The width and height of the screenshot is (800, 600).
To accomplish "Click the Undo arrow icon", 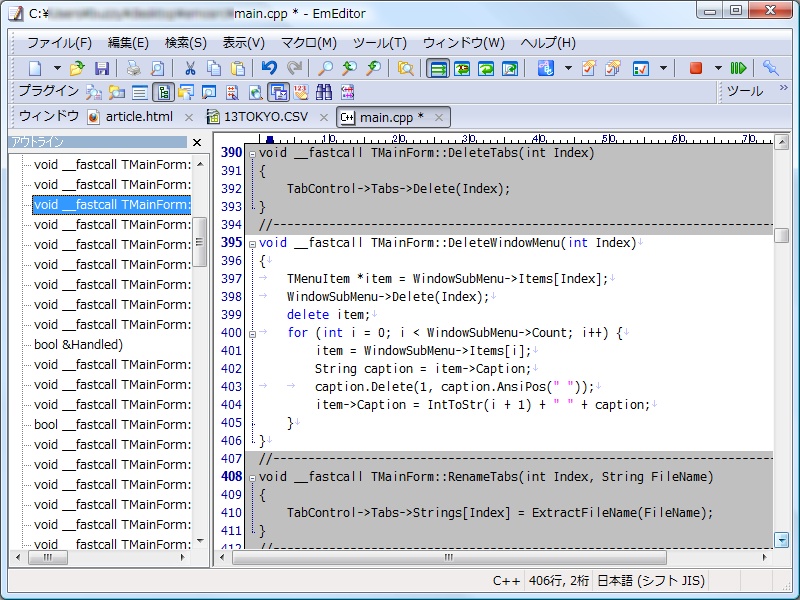I will [x=268, y=68].
